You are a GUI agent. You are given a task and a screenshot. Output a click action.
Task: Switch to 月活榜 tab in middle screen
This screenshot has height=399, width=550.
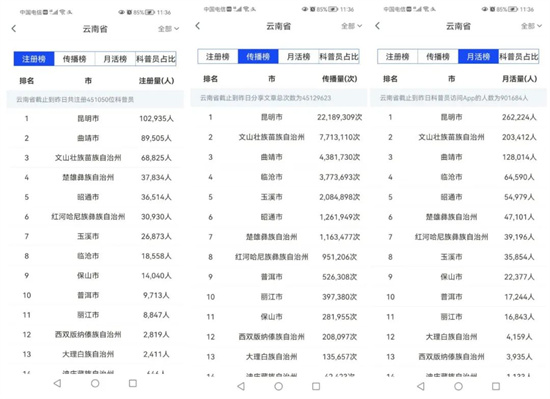298,56
